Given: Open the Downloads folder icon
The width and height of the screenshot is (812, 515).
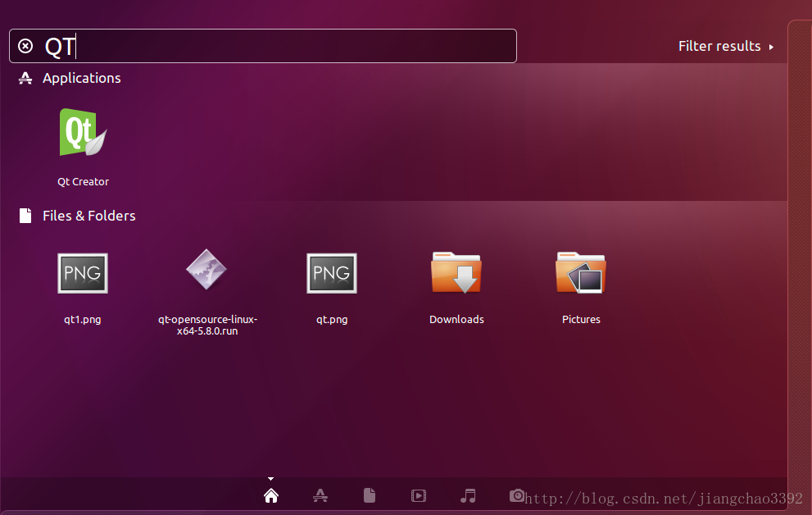Looking at the screenshot, I should (456, 272).
